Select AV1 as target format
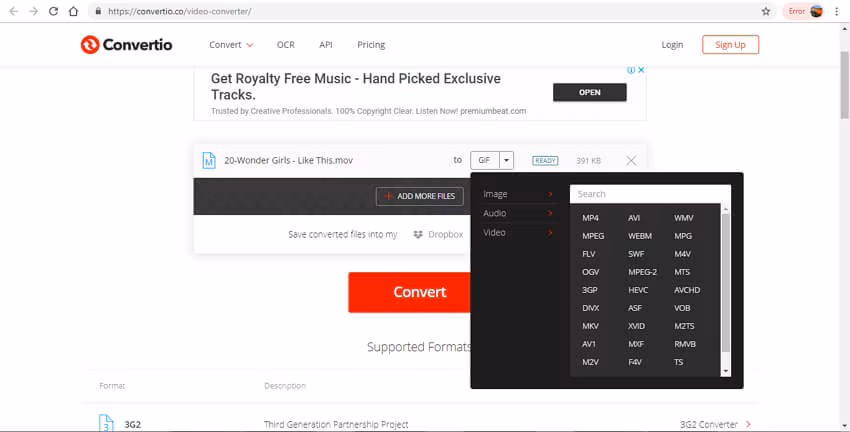Screen dimensions: 850x432 point(589,344)
